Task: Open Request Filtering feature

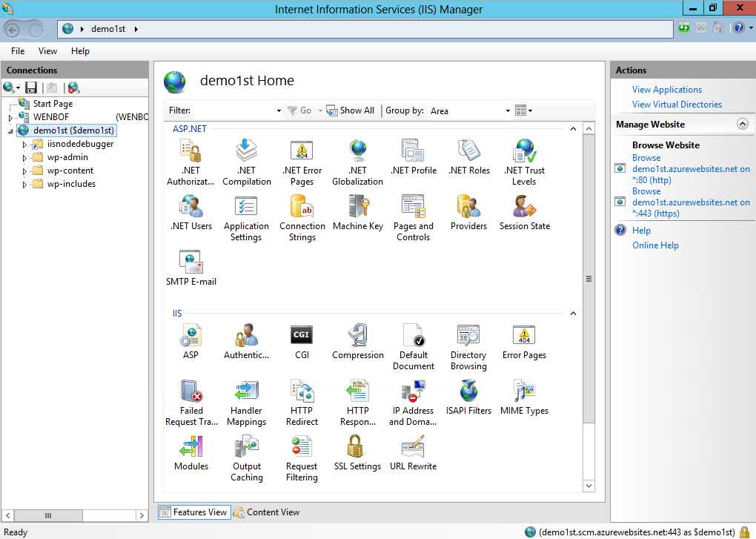Action: (x=302, y=458)
